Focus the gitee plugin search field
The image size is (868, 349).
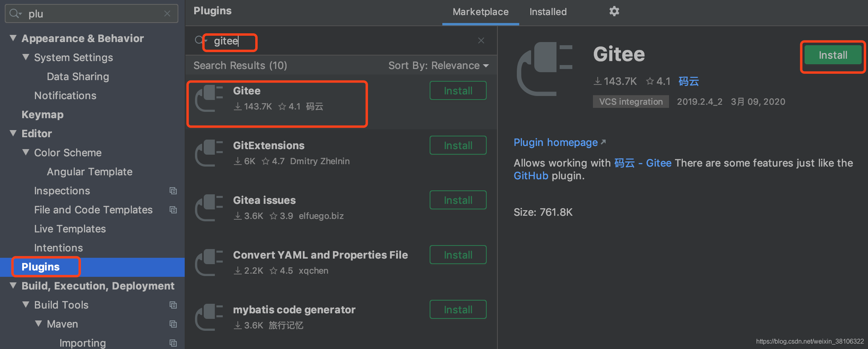click(x=341, y=41)
